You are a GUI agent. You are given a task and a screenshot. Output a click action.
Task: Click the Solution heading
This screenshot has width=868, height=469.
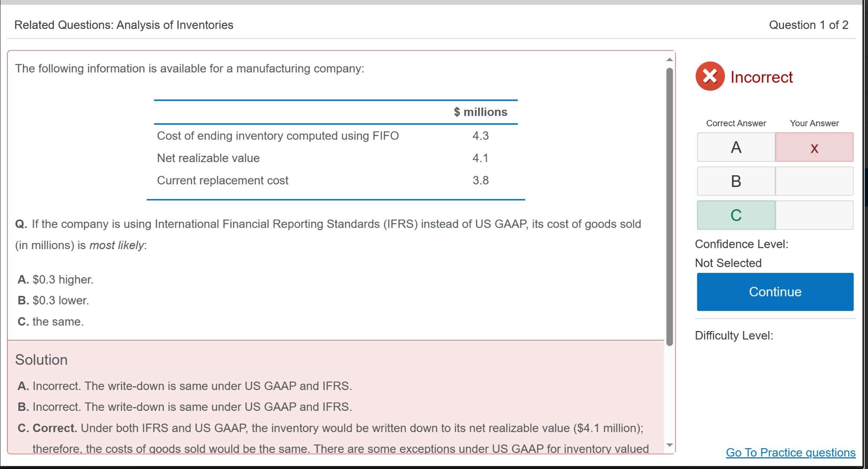tap(41, 360)
